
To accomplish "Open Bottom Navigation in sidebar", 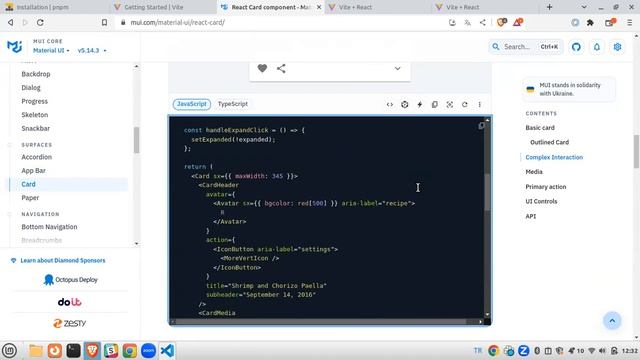I will pyautogui.click(x=49, y=227).
